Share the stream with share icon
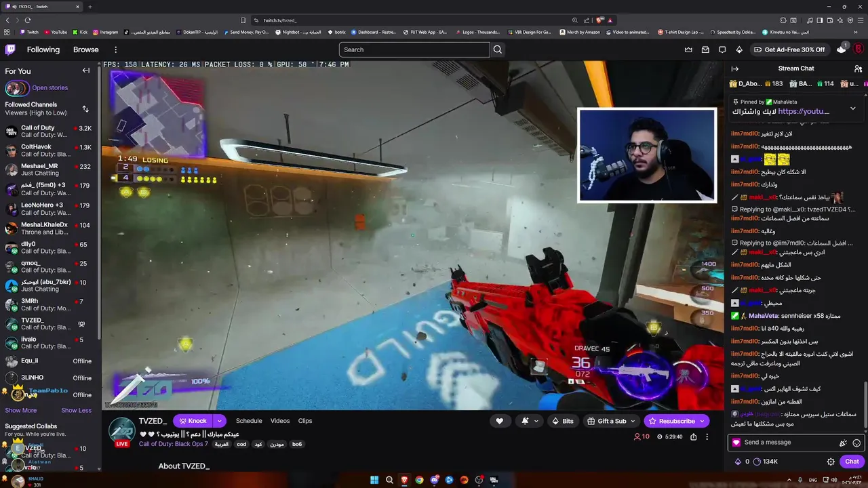868x488 pixels. [x=693, y=437]
